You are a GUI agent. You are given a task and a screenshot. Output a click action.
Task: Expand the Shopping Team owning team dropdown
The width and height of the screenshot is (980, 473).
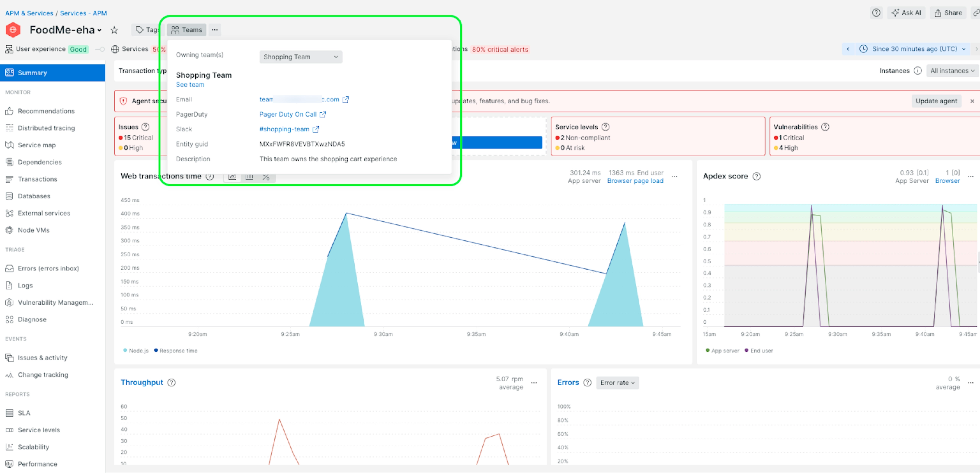(x=301, y=57)
